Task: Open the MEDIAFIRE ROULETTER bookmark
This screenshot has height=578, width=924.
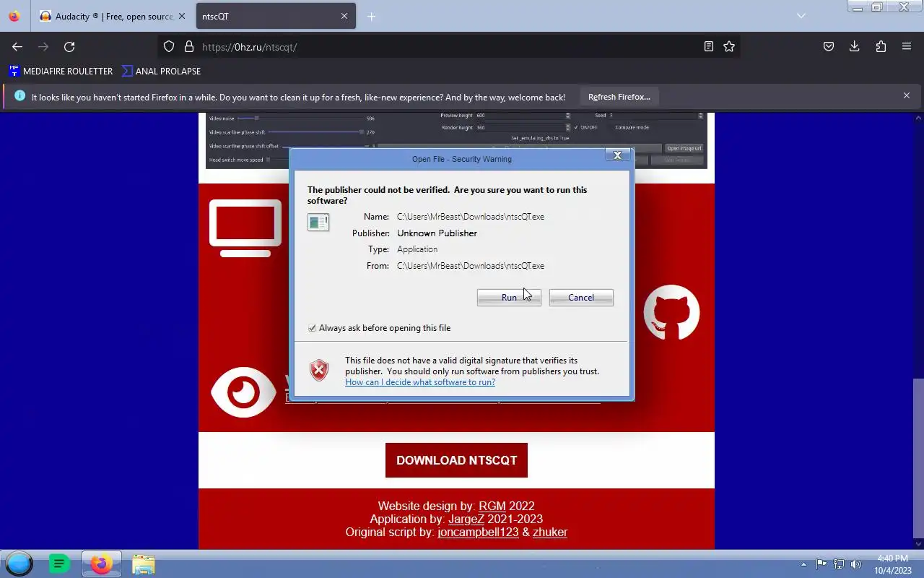Action: pos(61,71)
